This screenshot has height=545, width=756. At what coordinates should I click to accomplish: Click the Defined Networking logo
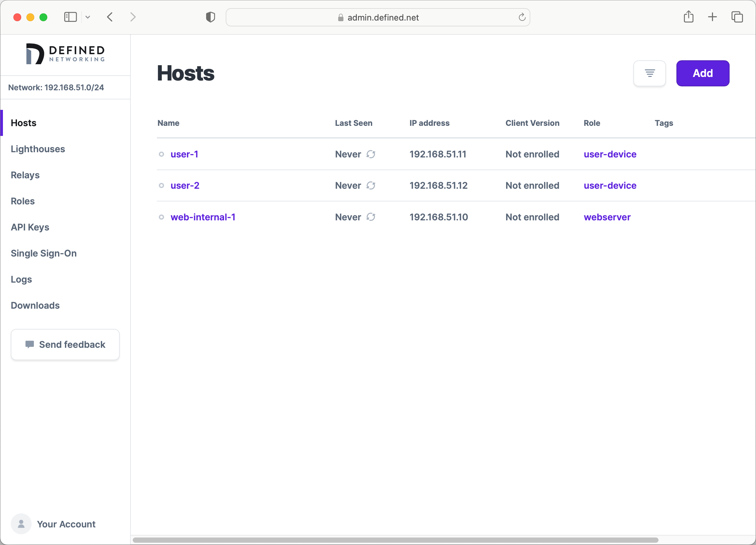65,53
